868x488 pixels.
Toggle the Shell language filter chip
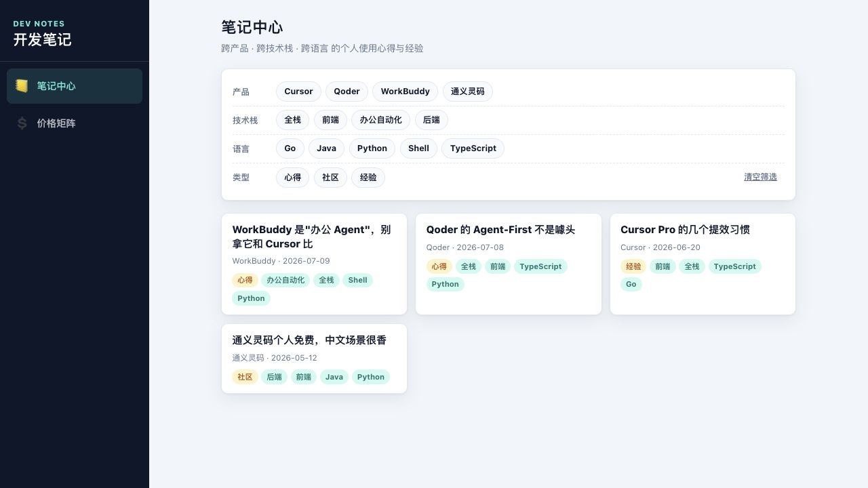(x=418, y=148)
